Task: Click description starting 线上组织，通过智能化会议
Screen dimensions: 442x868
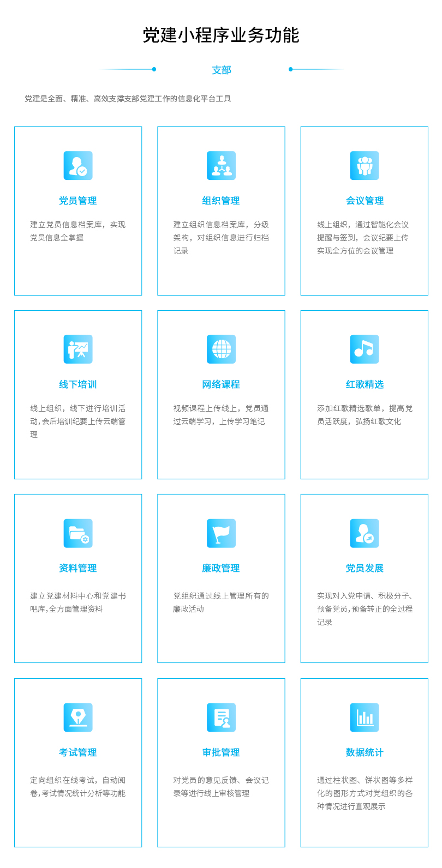Action: point(363,238)
